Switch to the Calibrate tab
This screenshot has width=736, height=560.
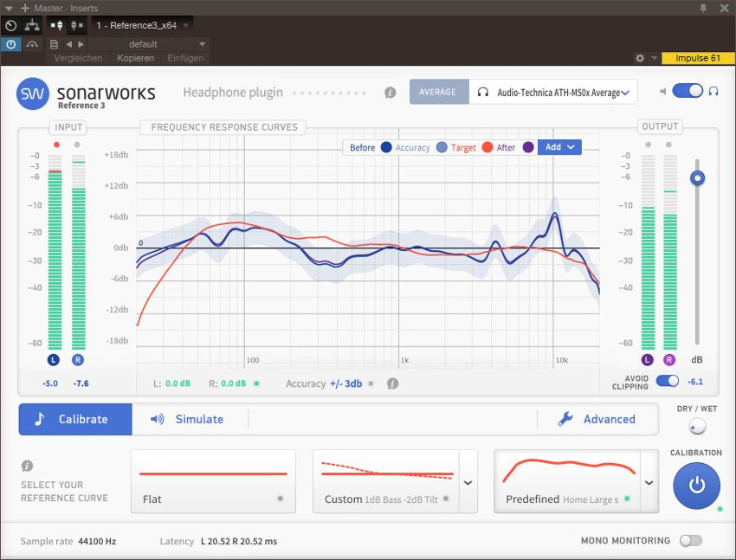click(75, 419)
